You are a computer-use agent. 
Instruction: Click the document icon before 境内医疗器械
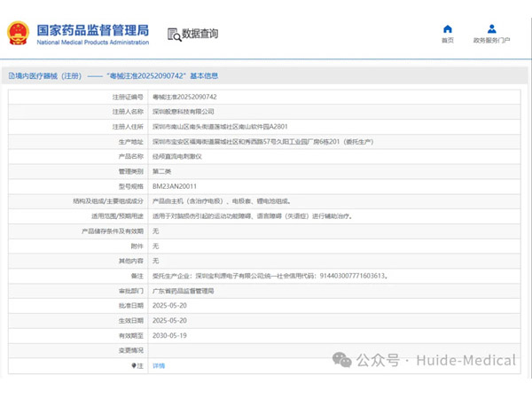(x=12, y=76)
